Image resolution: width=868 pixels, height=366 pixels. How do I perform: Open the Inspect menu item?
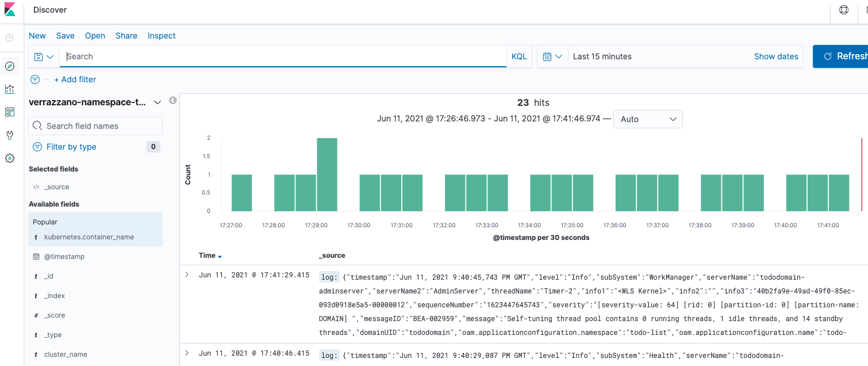(x=162, y=36)
